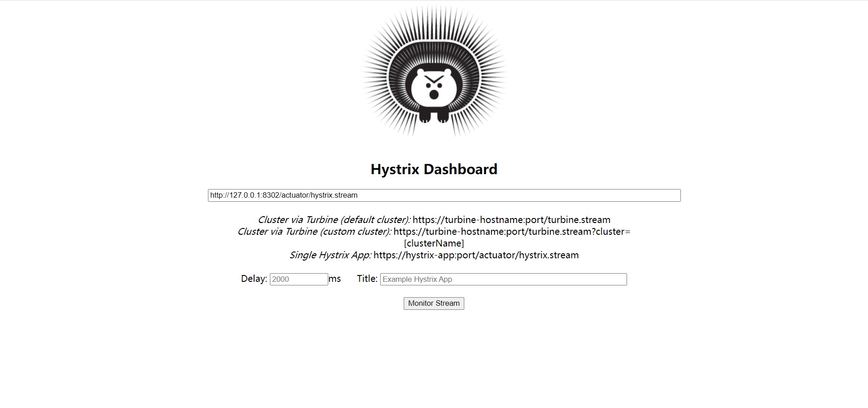Screen dimensions: 868x408
Task: Click the word Dashboard in the heading
Action: (460, 169)
